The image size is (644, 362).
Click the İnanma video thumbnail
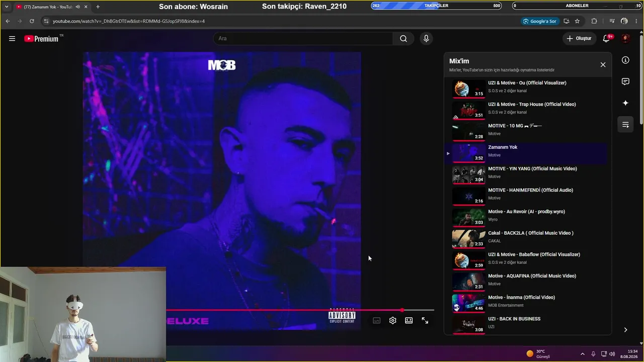468,303
